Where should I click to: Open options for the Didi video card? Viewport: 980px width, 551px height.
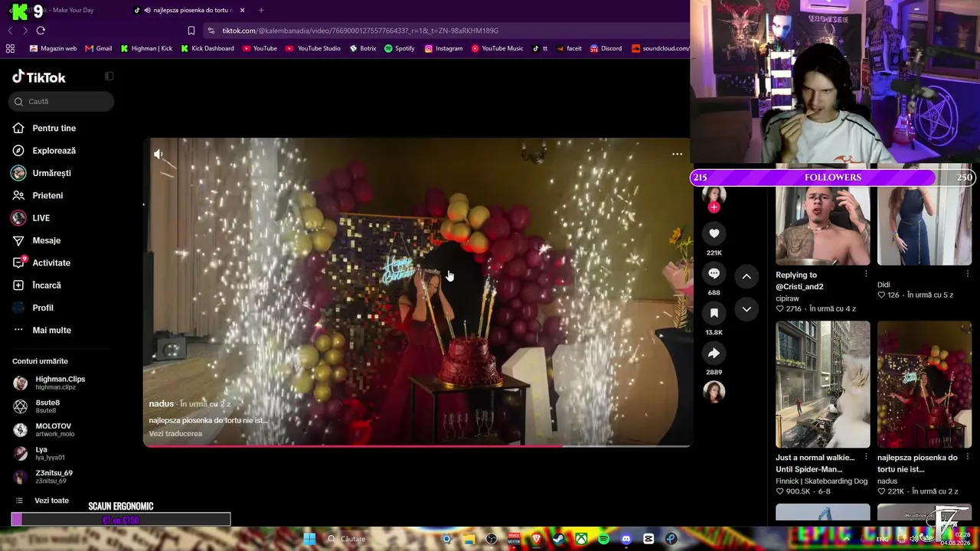click(967, 274)
